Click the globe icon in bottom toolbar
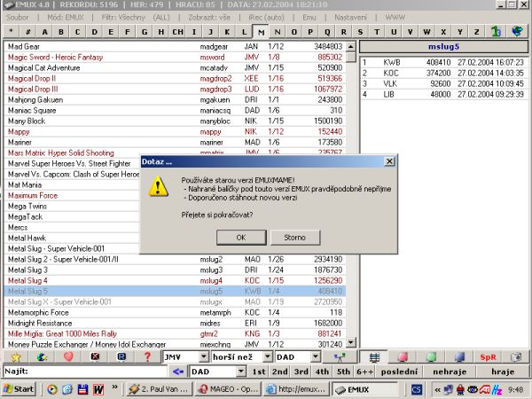 tap(42, 357)
